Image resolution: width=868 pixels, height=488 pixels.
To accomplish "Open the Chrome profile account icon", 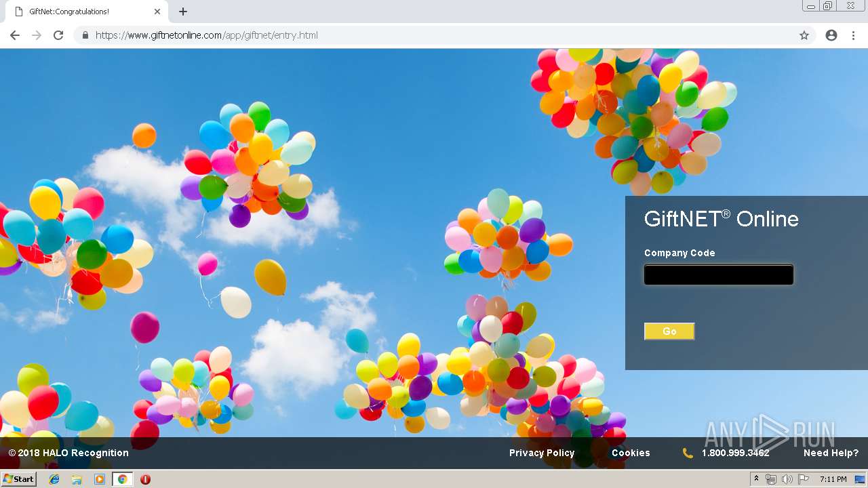I will pyautogui.click(x=831, y=35).
